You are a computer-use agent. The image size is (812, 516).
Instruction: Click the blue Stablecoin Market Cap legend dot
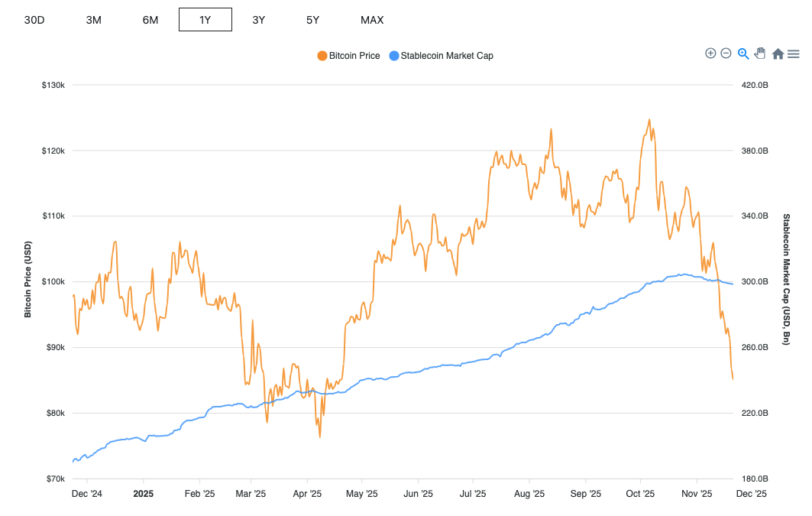392,55
